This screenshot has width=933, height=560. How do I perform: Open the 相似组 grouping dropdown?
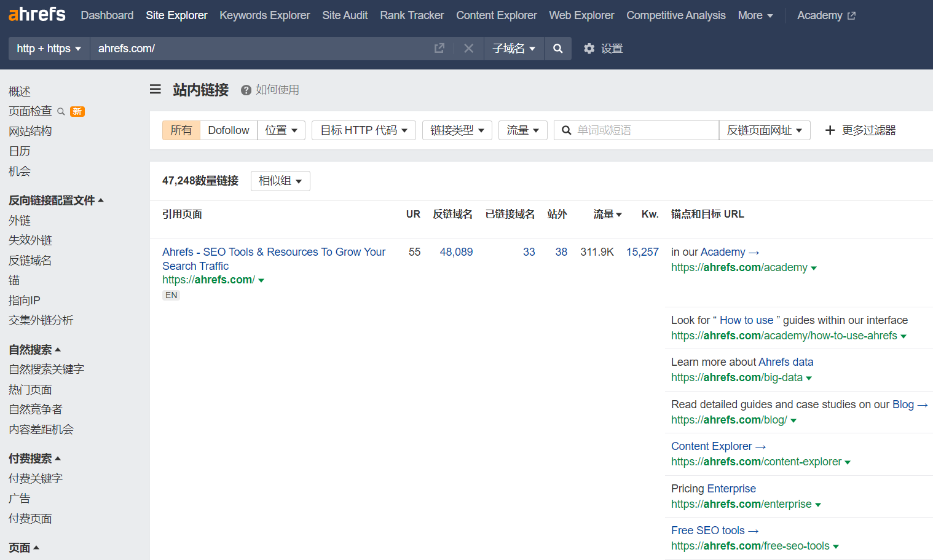coord(280,181)
